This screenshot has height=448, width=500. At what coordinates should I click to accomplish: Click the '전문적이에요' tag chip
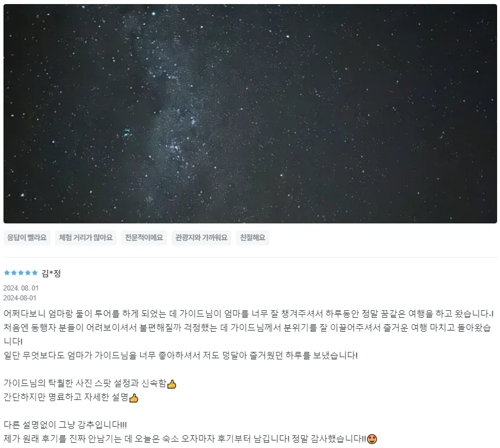144,238
